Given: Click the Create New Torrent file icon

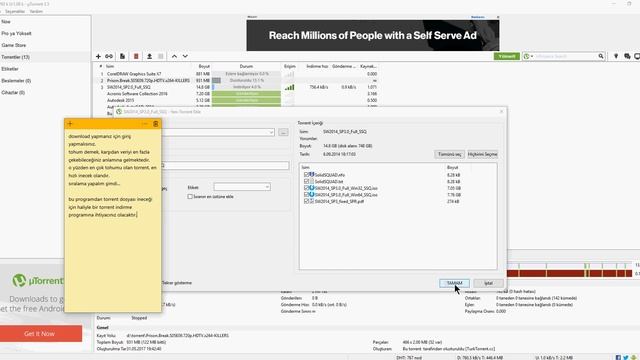Looking at the screenshot, I should (122, 56).
